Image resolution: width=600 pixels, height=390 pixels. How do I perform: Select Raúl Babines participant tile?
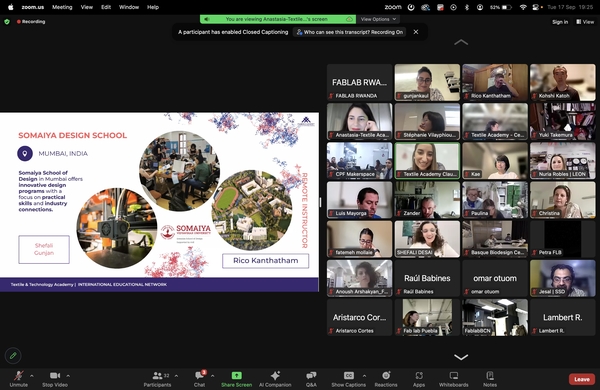[x=427, y=278]
